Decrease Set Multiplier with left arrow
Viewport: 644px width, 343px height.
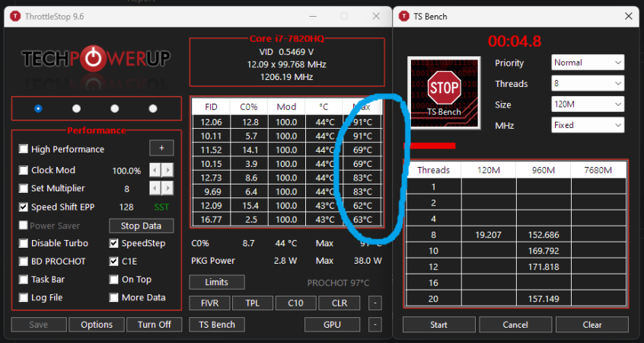point(155,188)
